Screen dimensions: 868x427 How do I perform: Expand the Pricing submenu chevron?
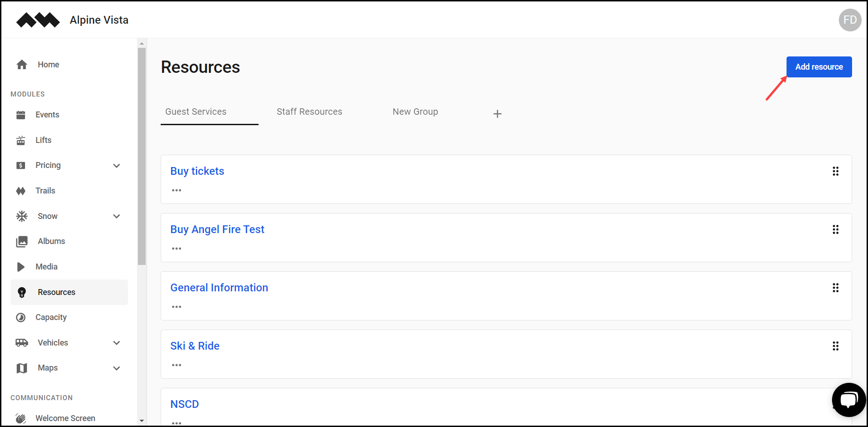point(117,166)
